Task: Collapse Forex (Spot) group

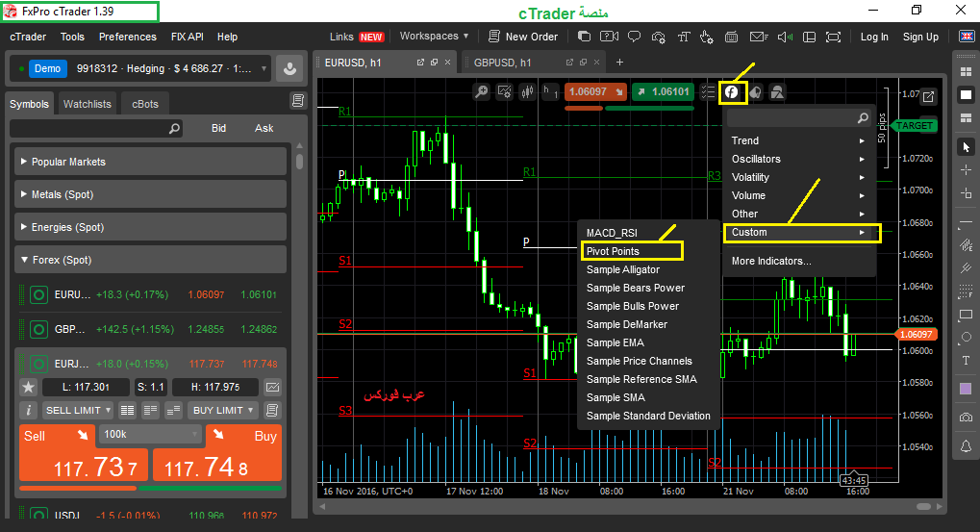Action: coord(150,260)
